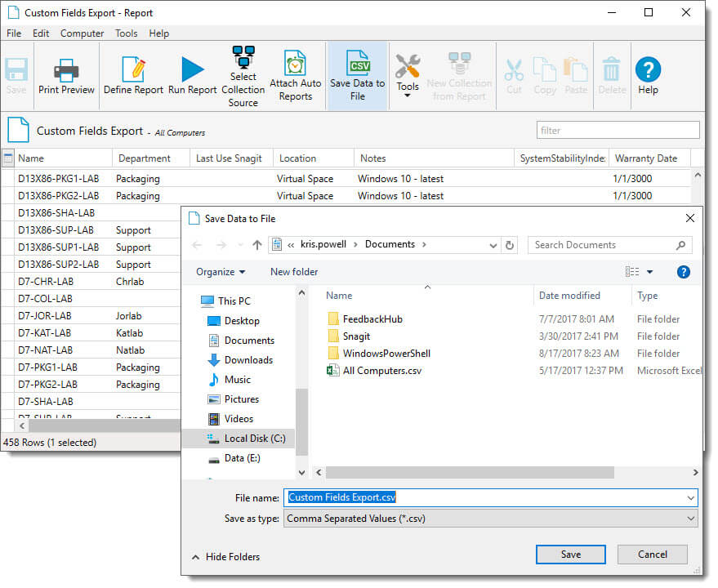Click the Copy toolbar icon

(545, 69)
